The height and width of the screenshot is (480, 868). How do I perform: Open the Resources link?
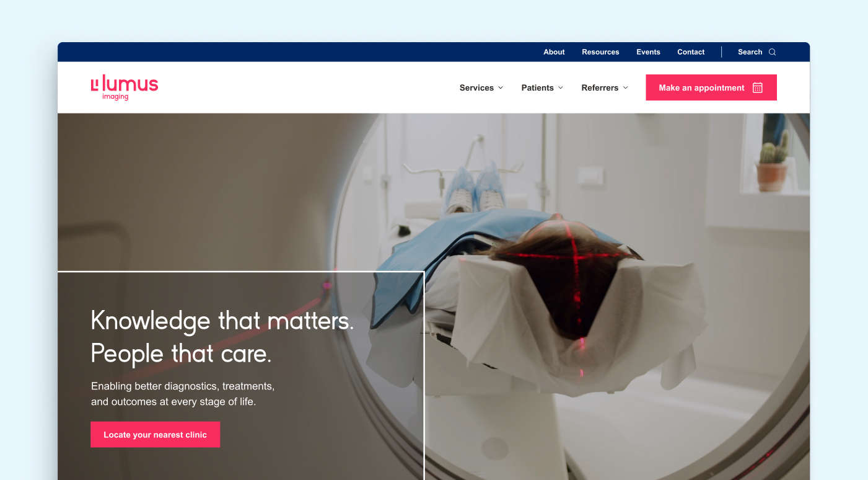(600, 52)
